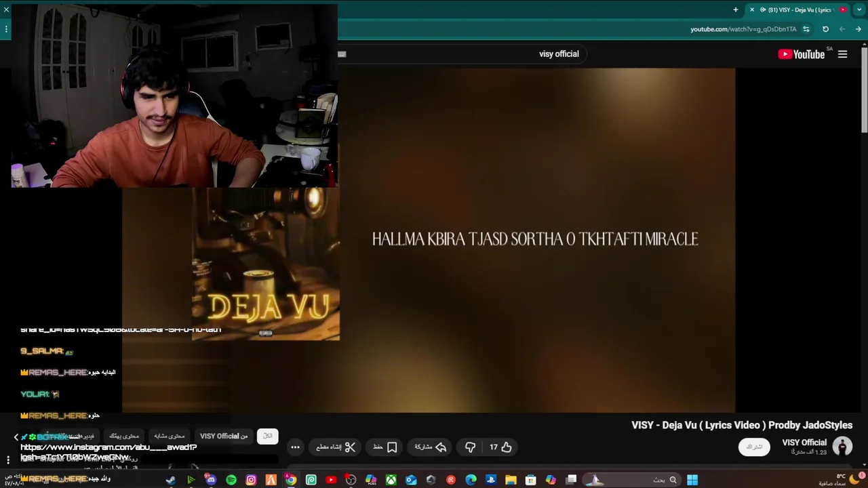Like the video with thumbs up
This screenshot has height=488, width=868.
(x=500, y=447)
